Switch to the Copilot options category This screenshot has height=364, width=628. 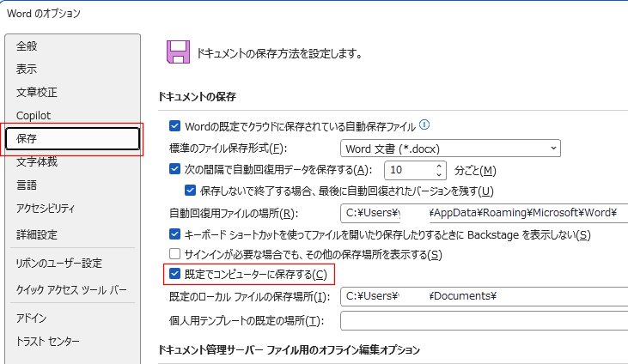[x=34, y=115]
